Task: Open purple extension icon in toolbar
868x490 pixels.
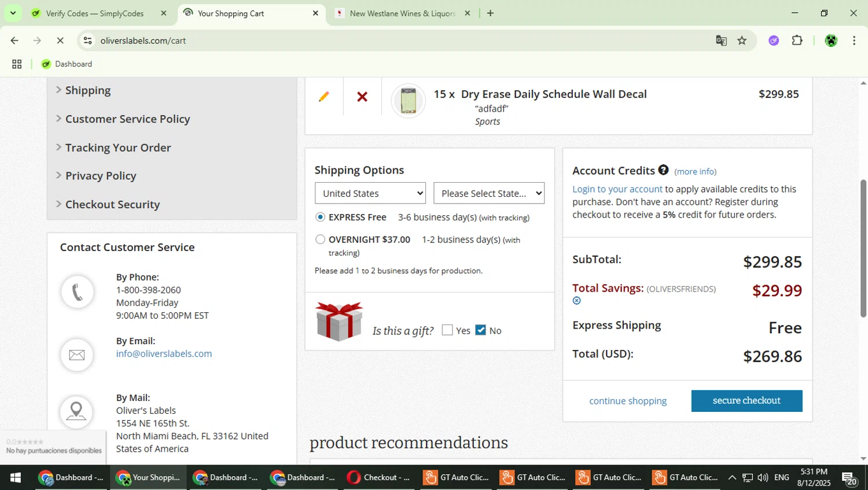Action: point(774,40)
